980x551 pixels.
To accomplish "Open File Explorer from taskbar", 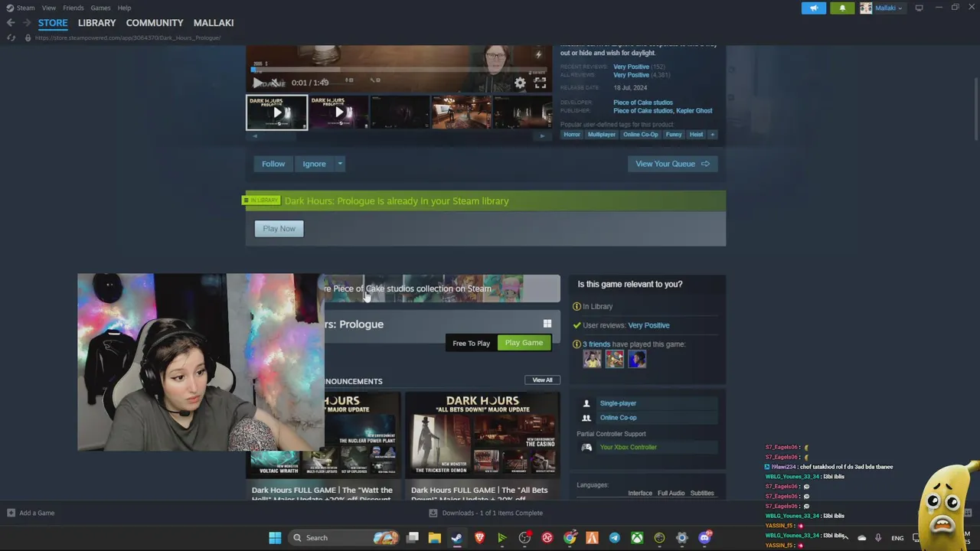I will (x=434, y=538).
